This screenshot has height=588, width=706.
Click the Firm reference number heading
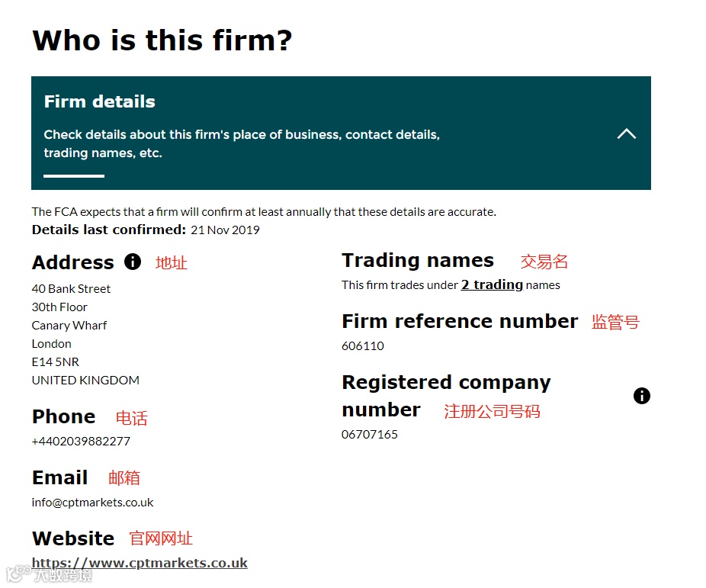(460, 322)
